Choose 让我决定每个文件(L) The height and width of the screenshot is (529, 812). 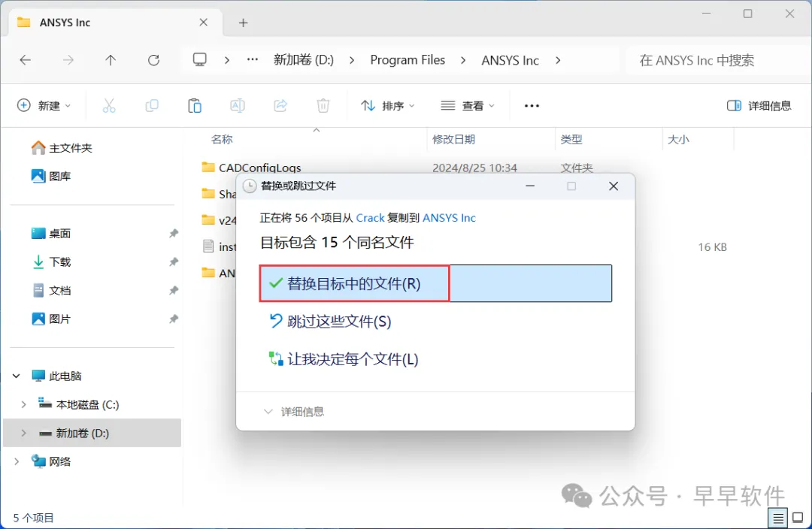click(x=344, y=359)
